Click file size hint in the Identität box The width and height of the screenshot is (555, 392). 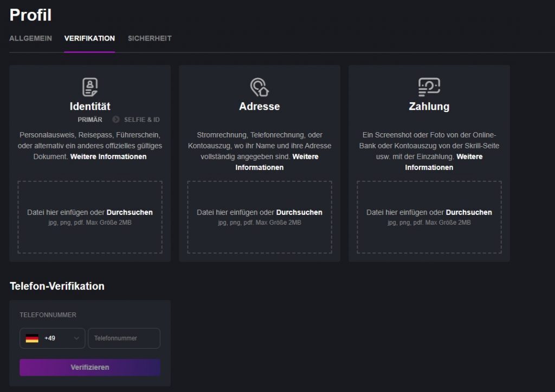90,223
